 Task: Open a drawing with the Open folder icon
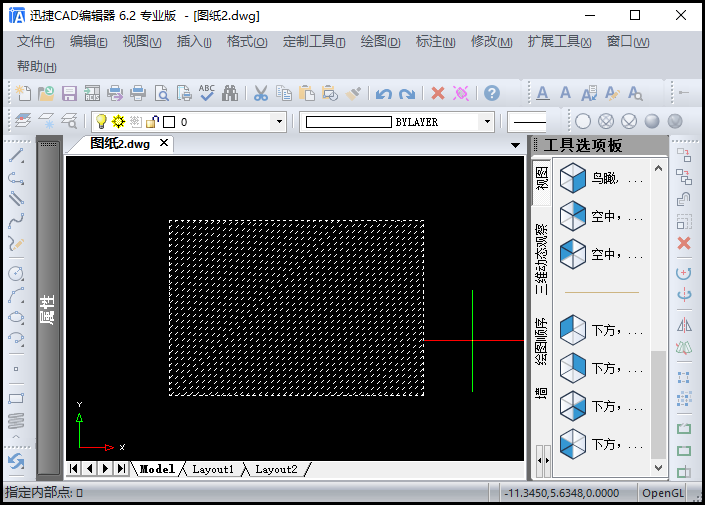pos(46,93)
